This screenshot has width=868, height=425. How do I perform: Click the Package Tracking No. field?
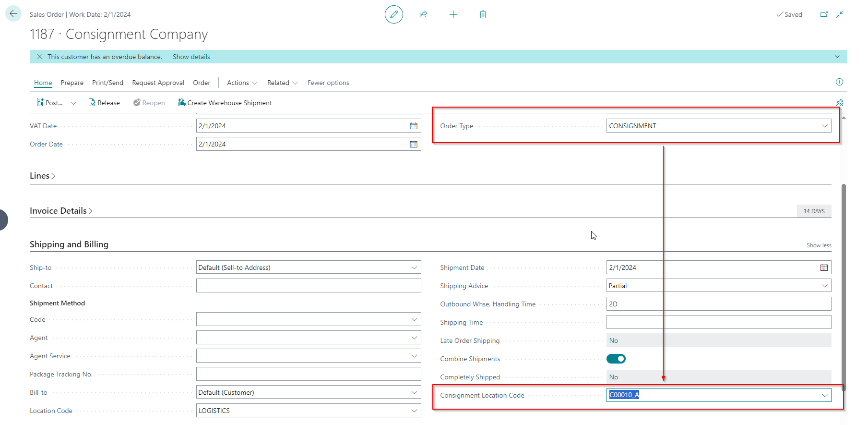pos(308,374)
